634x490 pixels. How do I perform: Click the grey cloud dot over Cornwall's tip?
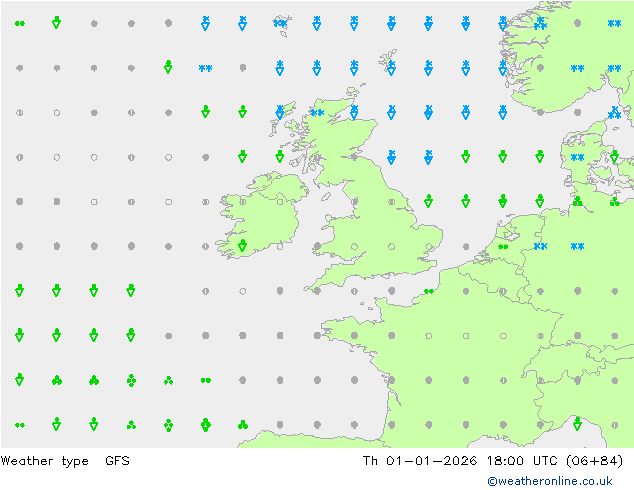click(317, 291)
